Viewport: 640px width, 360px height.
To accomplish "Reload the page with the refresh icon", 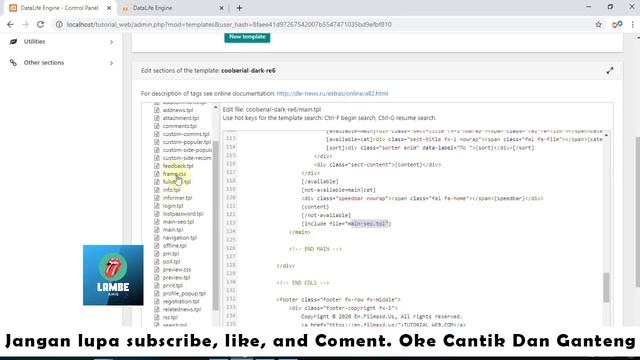I will pos(40,24).
